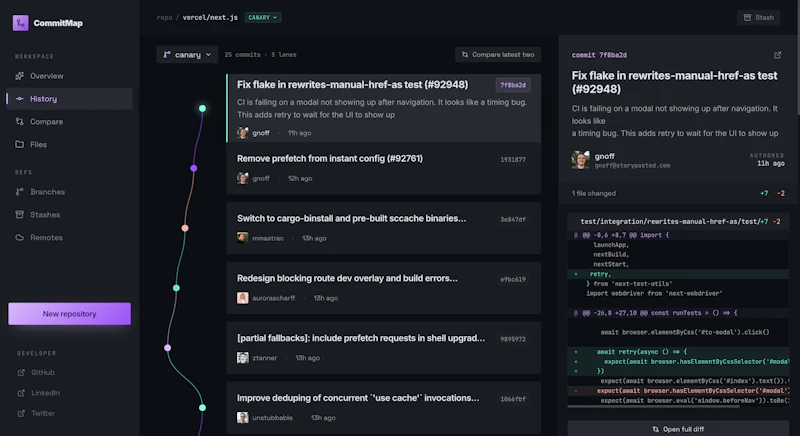Click gnoff avatar on 12h ago commit

[243, 178]
